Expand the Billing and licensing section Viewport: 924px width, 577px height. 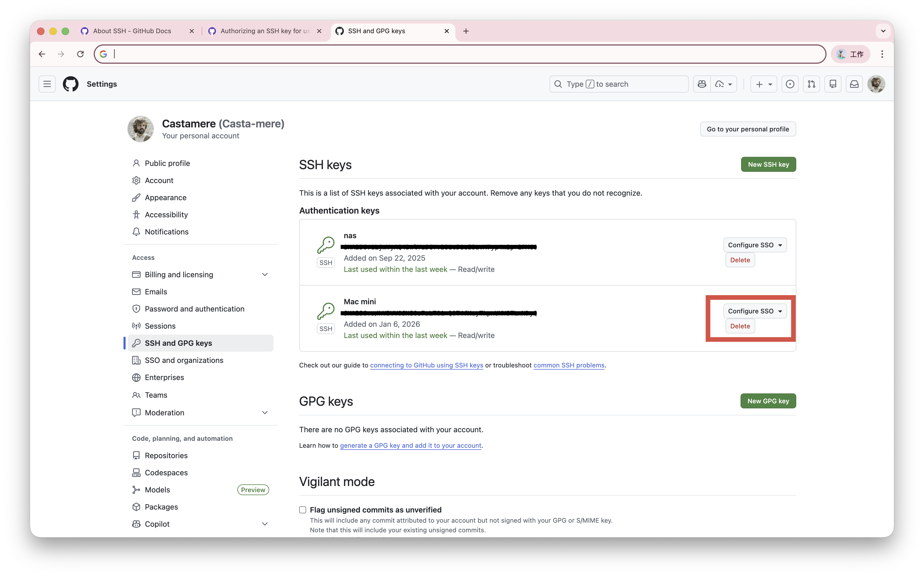[x=265, y=275]
